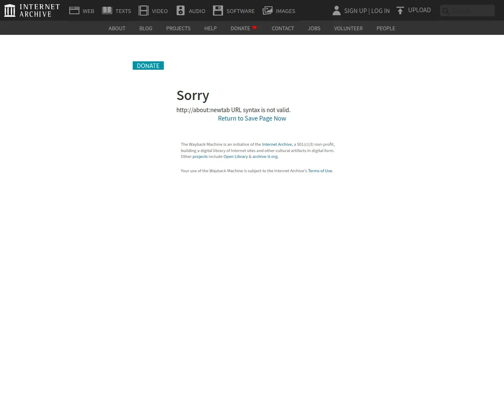Follow the projects link in footer text
This screenshot has width=504, height=420.
click(200, 157)
